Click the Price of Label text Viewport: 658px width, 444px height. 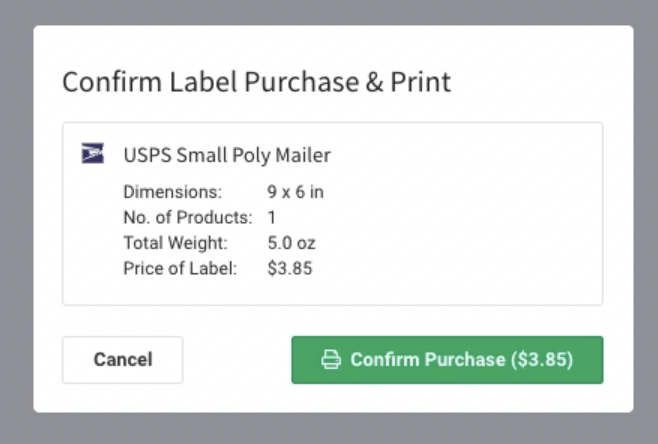coord(180,269)
